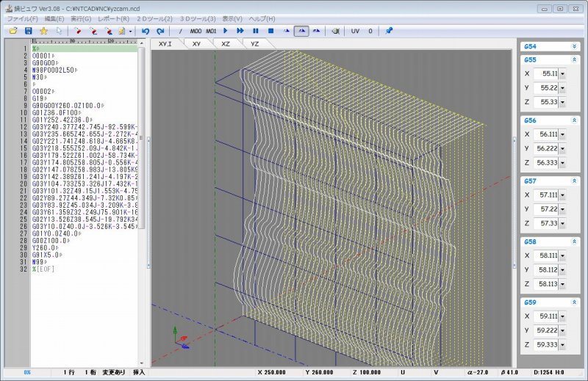Open the 実行(G) menu
588x381 pixels.
81,19
